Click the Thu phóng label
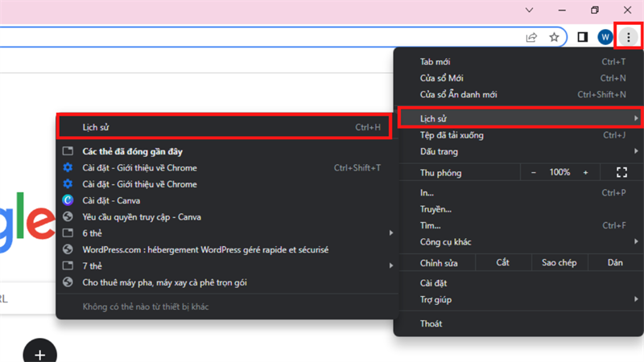644x362 pixels. coord(440,173)
